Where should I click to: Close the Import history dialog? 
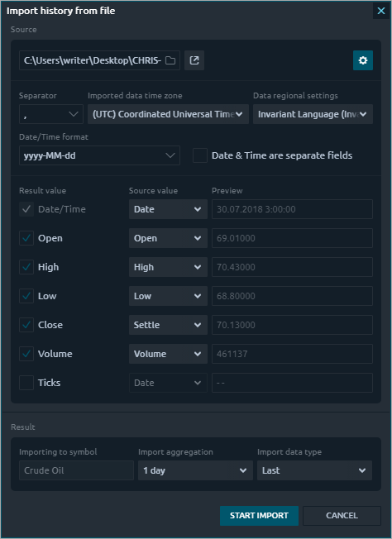coord(381,11)
